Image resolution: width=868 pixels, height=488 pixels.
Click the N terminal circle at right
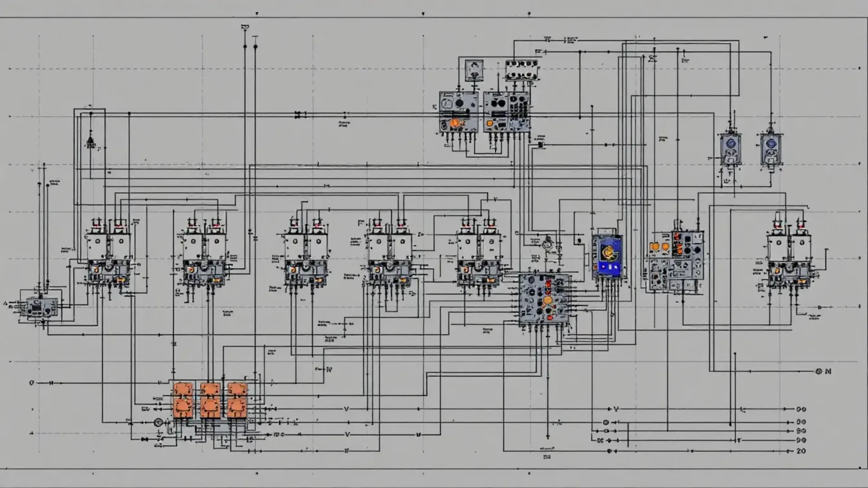818,371
